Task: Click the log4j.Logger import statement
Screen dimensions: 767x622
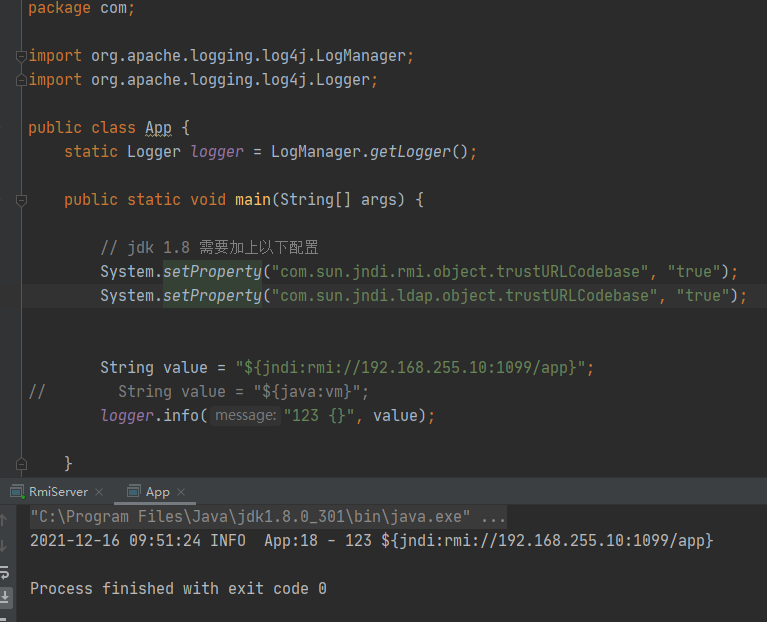Action: (203, 80)
